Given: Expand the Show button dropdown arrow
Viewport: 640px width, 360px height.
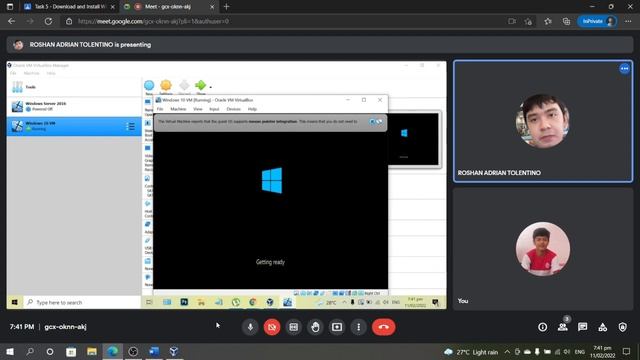Looking at the screenshot, I should [x=211, y=87].
